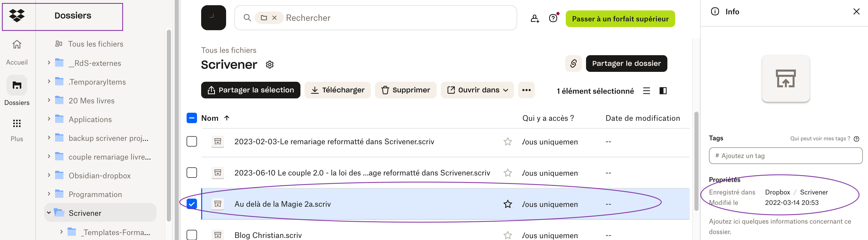Viewport: 868px width, 240px height.
Task: Open the more actions ellipsis button
Action: (x=526, y=90)
